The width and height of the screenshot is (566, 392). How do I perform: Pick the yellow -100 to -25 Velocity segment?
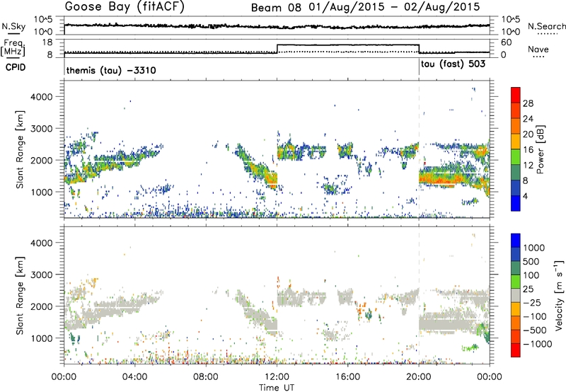click(x=516, y=309)
